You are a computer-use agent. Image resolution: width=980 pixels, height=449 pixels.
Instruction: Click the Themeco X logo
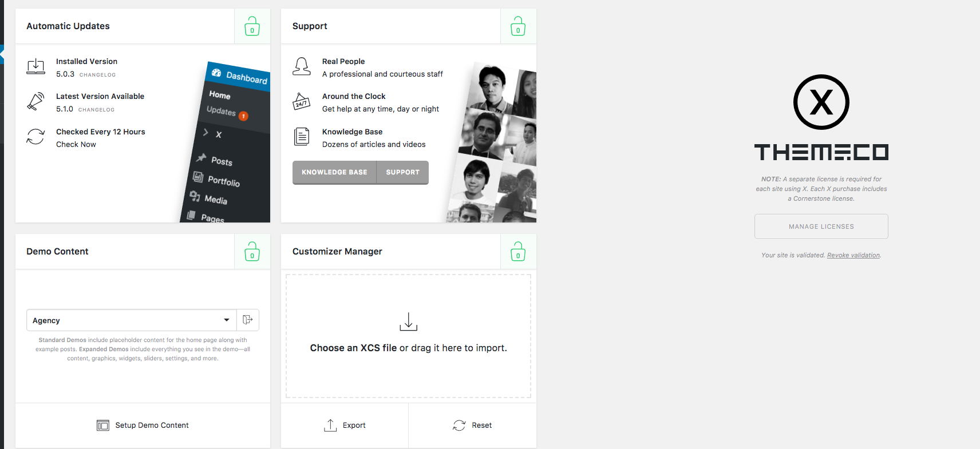(821, 102)
